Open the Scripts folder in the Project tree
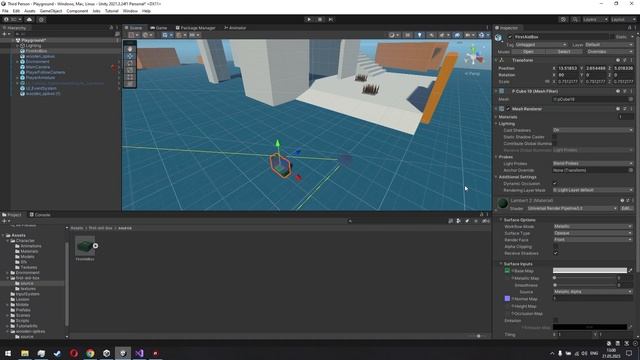Image resolution: width=640 pixels, height=360 pixels. [22, 320]
